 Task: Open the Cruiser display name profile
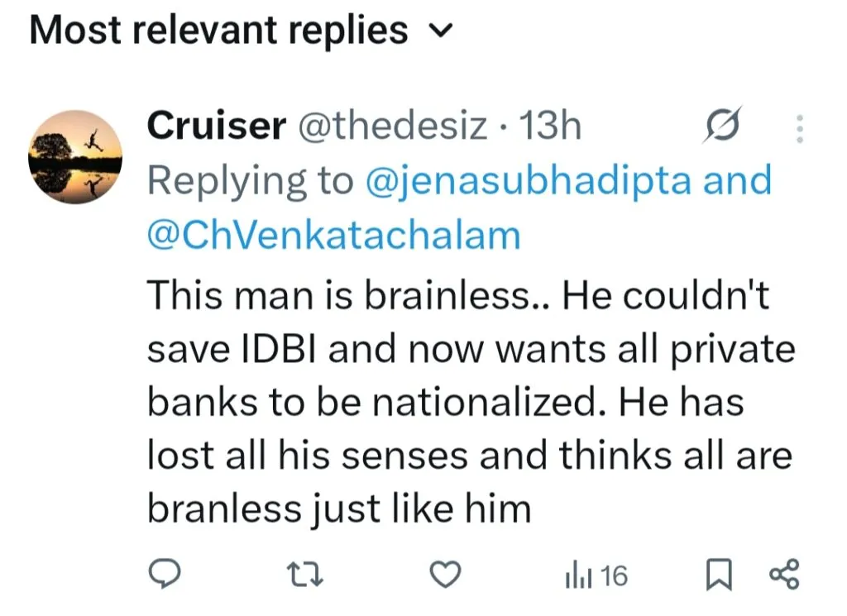[x=216, y=127]
